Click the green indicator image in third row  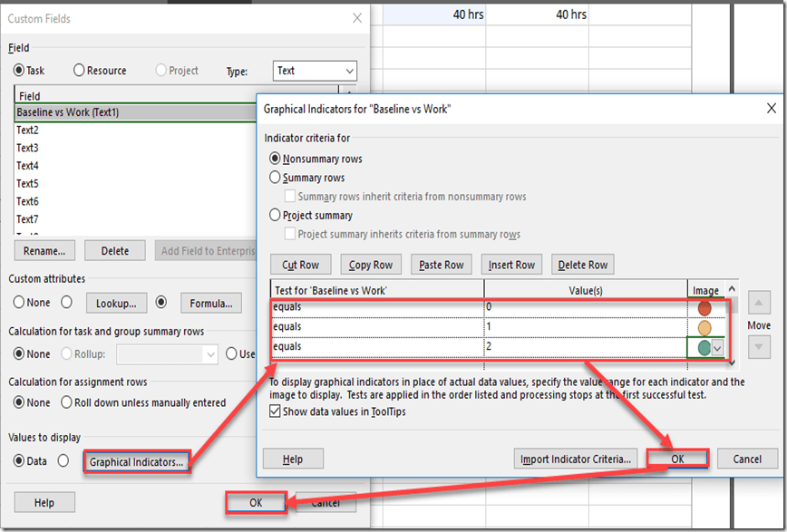click(x=704, y=347)
